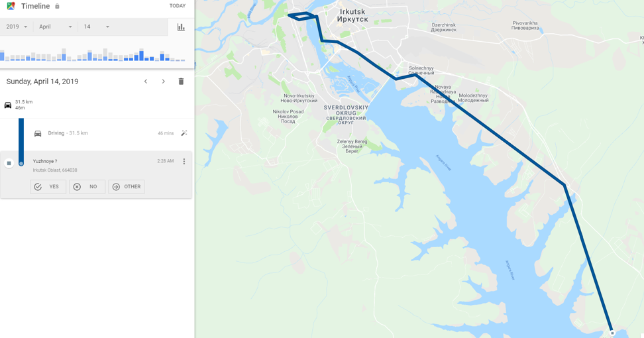Image resolution: width=644 pixels, height=338 pixels.
Task: Click the magic wand edit icon for Driving
Action: click(x=184, y=133)
